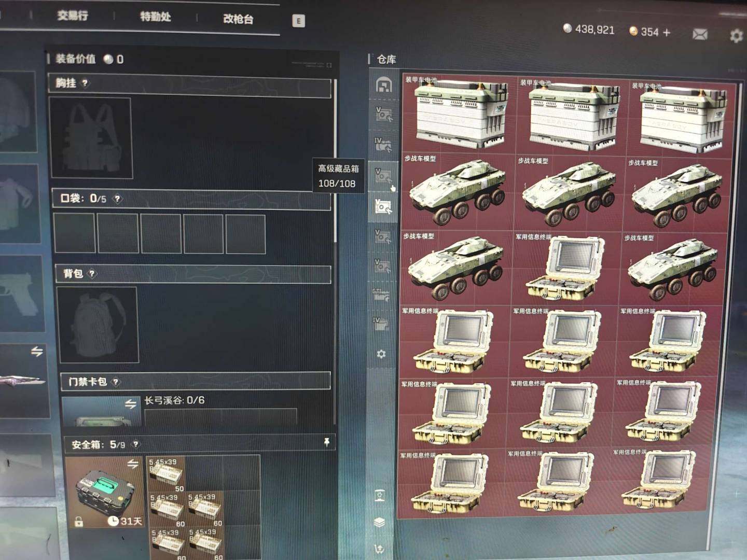Show help for 口袋 section
The height and width of the screenshot is (560, 747).
coord(118,199)
